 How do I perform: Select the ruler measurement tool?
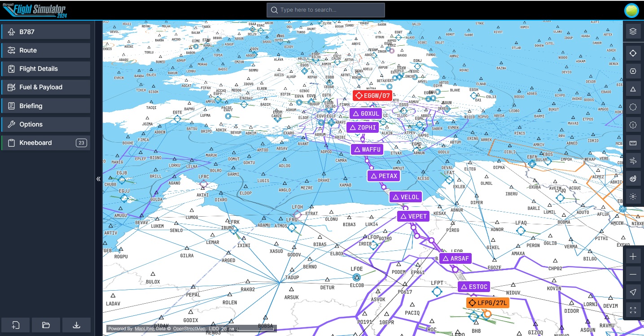[x=633, y=143]
